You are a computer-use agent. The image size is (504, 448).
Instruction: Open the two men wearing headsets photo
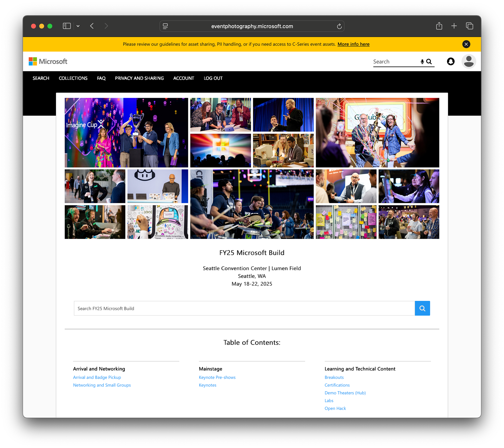click(95, 222)
